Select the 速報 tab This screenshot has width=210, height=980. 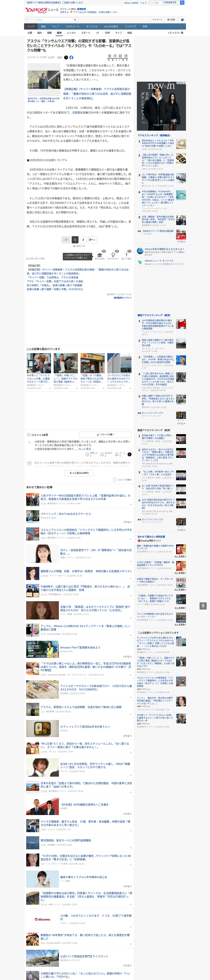43,27
